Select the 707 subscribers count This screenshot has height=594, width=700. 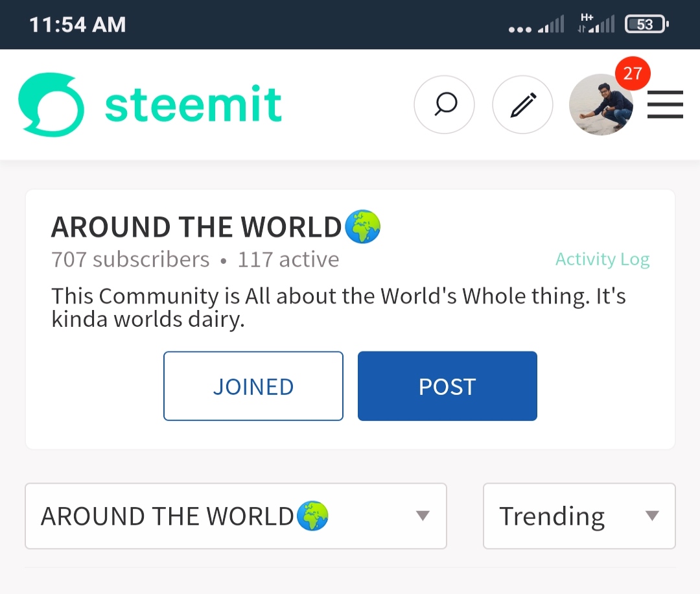(x=130, y=259)
